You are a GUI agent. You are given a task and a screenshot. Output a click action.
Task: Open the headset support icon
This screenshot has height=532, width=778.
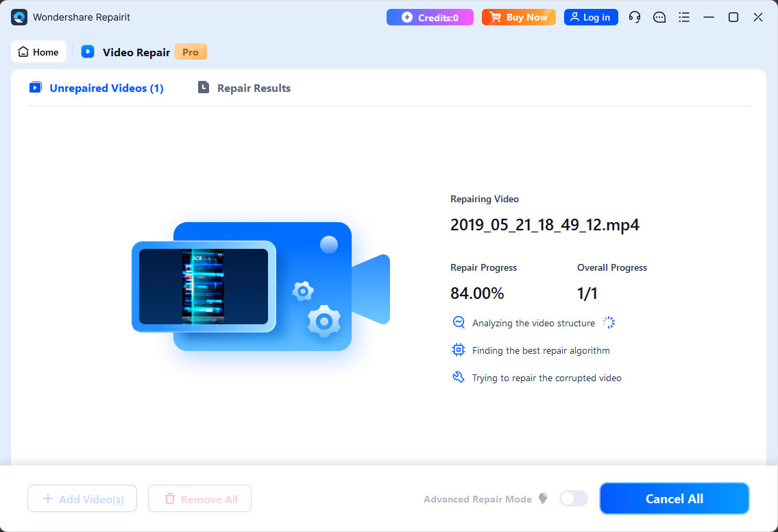[x=634, y=17]
